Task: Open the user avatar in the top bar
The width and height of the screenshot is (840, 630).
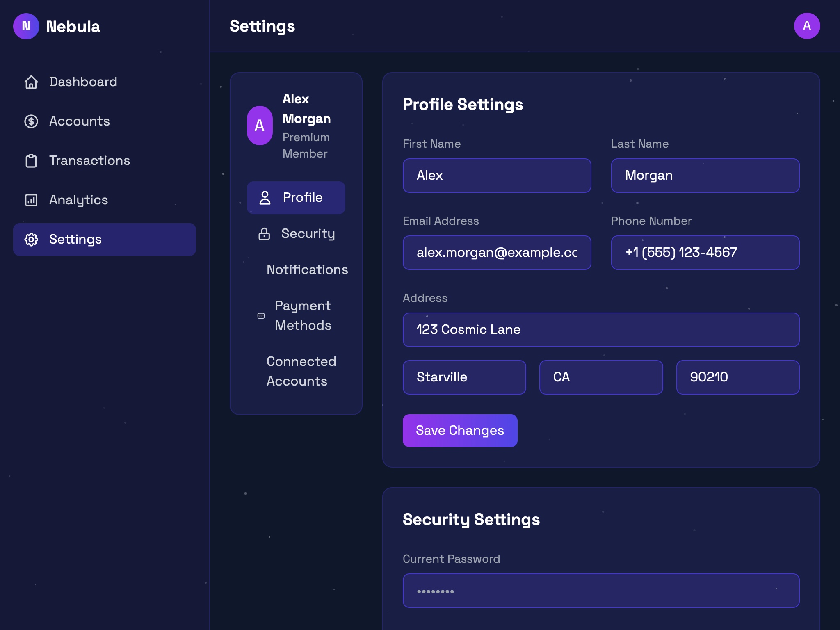Action: pos(807,26)
